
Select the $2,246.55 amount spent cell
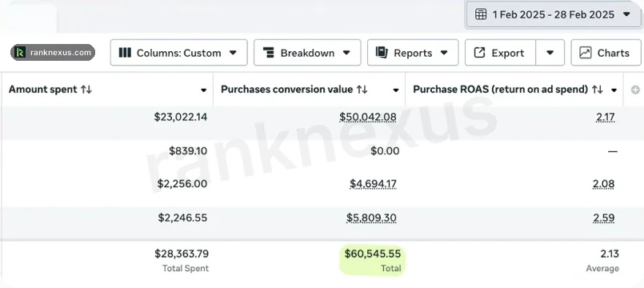(x=182, y=218)
